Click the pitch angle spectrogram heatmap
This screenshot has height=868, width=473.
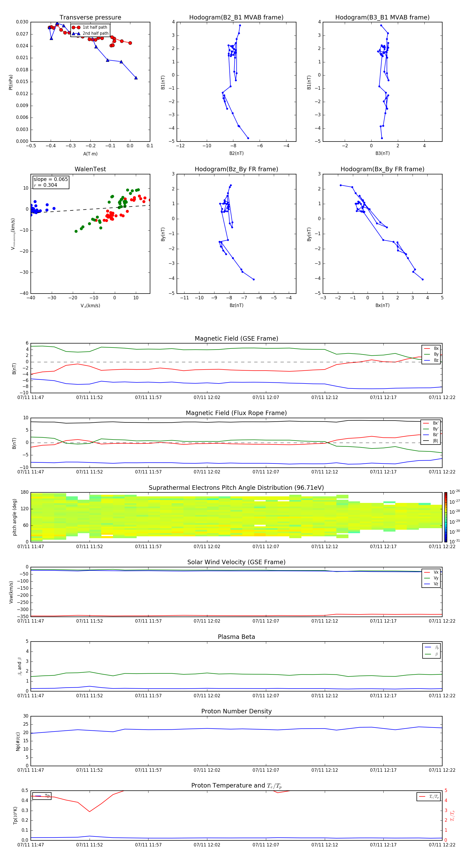point(236,517)
